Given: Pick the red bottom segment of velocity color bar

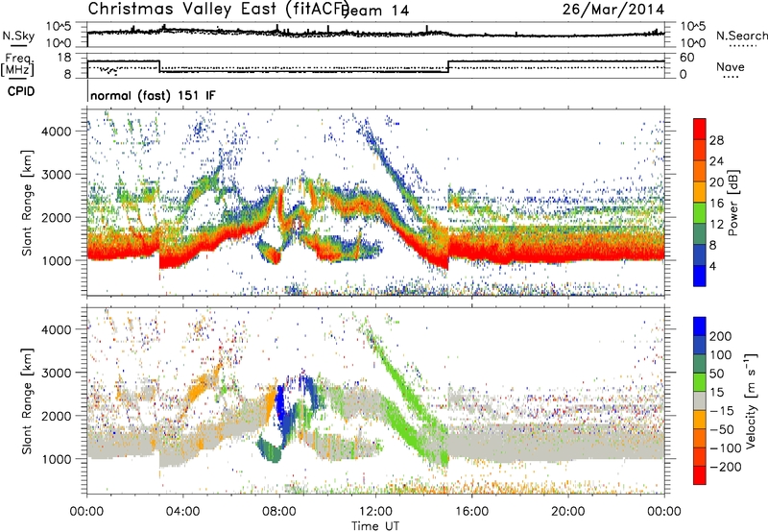Looking at the screenshot, I should tap(700, 475).
